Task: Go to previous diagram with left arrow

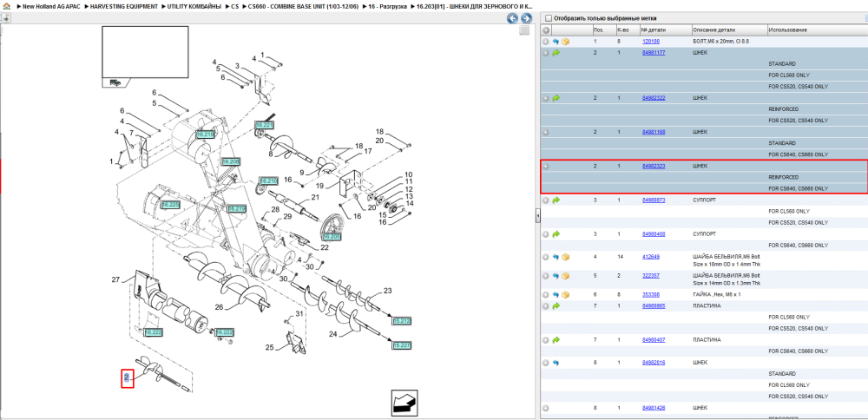Action: point(513,18)
